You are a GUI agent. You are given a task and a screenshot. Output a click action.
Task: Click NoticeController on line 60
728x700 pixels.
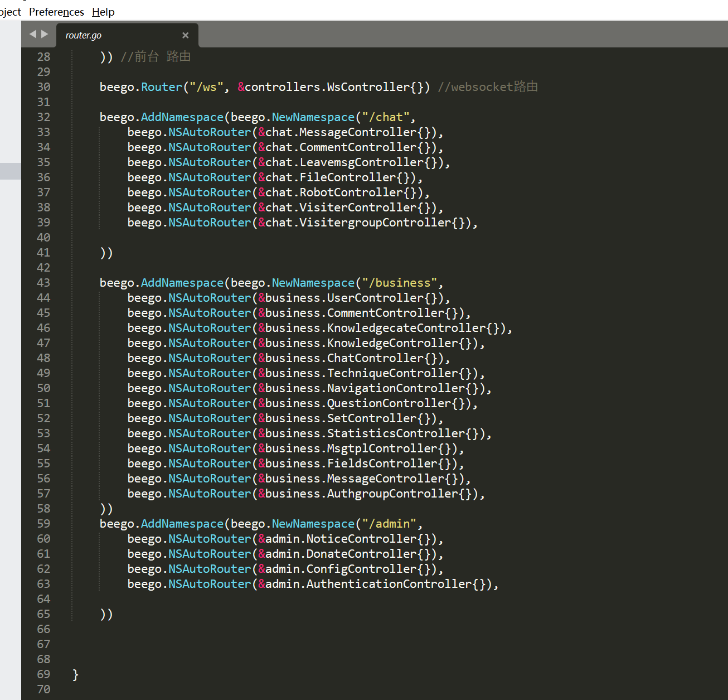pos(361,539)
